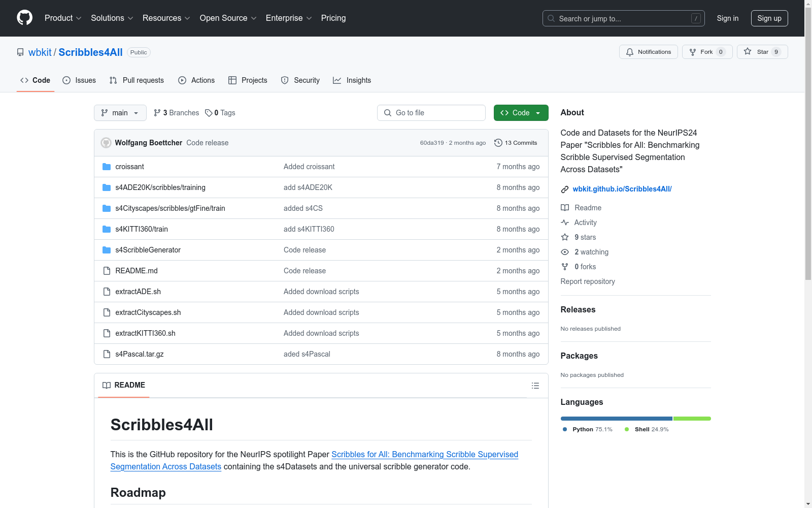Click the Sign in link
This screenshot has height=508, width=812.
pyautogui.click(x=728, y=18)
